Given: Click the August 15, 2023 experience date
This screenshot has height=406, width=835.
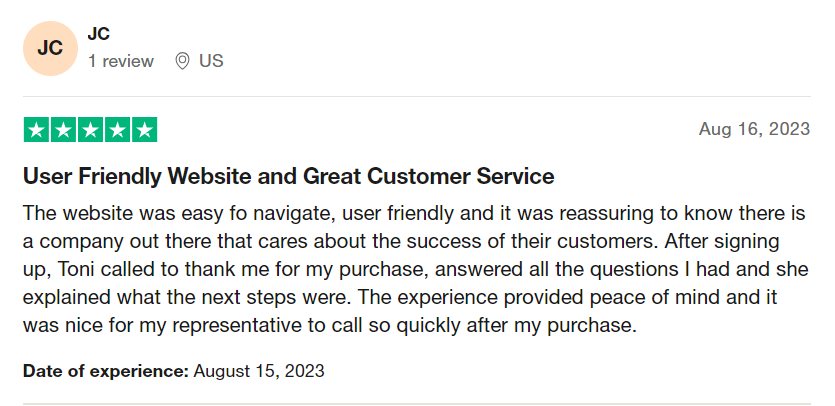Looking at the screenshot, I should point(259,370).
